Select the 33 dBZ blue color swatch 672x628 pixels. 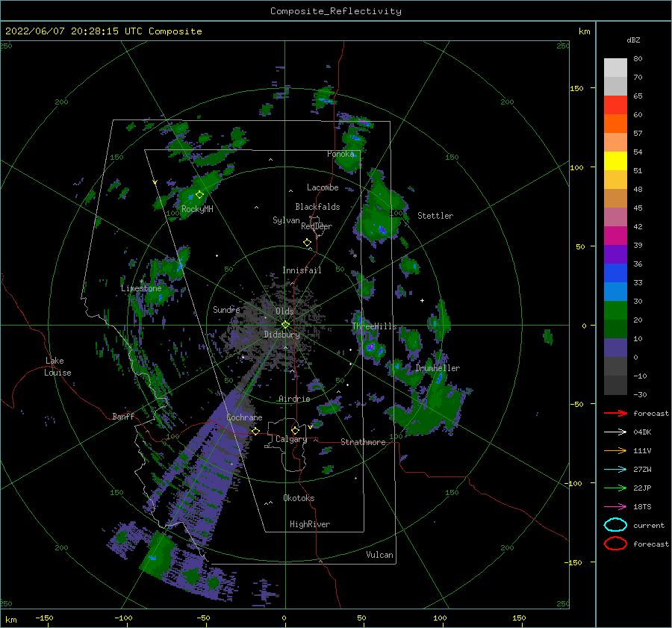615,273
